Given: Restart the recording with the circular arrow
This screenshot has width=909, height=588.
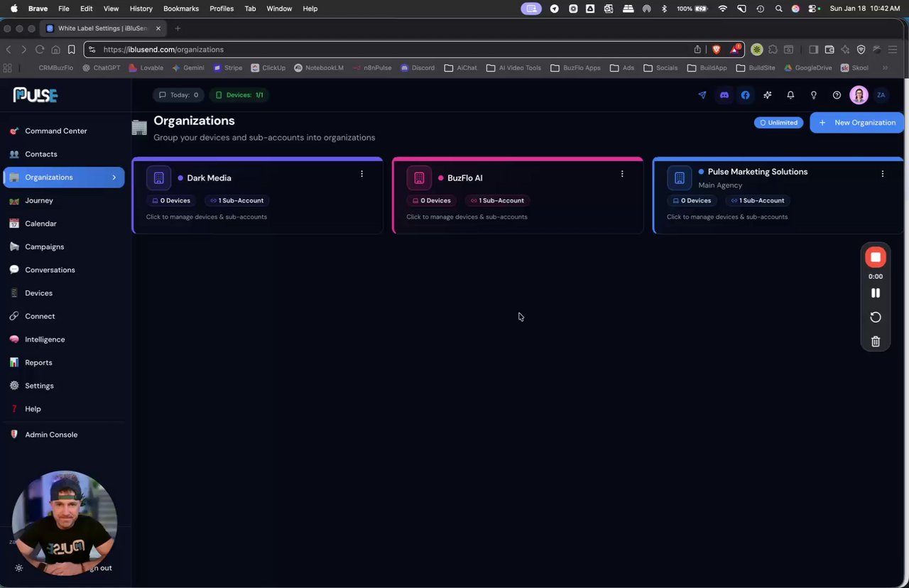Looking at the screenshot, I should 876,317.
